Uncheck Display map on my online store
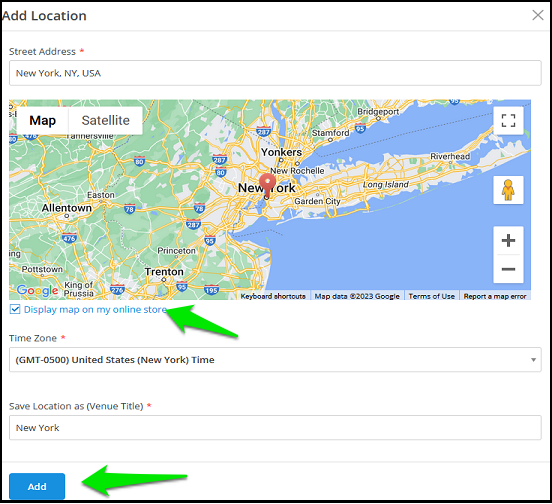 [x=15, y=309]
